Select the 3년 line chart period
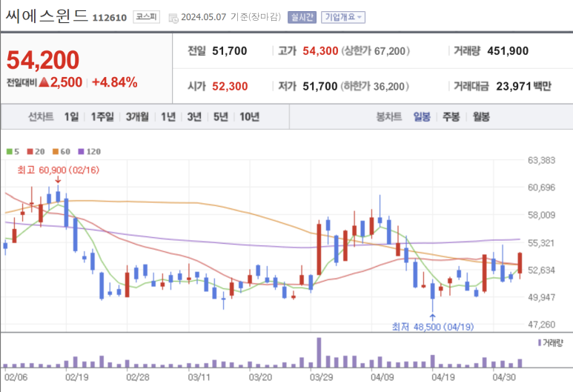 tap(194, 117)
